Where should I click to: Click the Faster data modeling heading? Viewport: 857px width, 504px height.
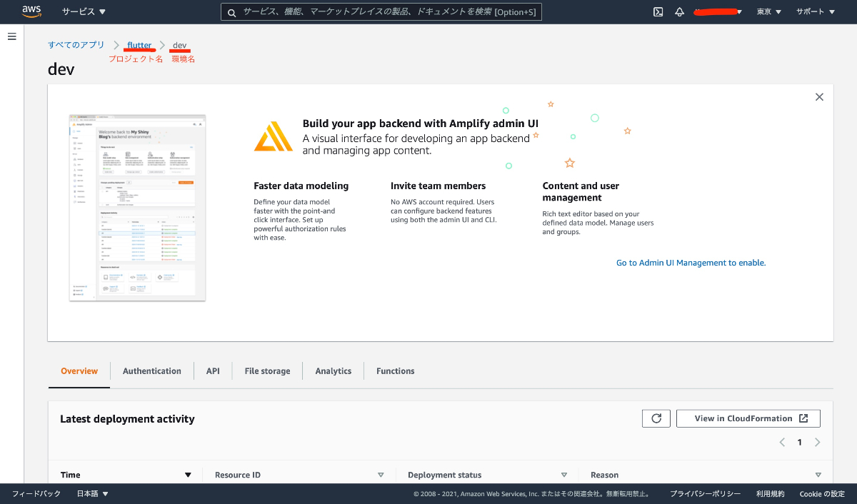(x=301, y=186)
